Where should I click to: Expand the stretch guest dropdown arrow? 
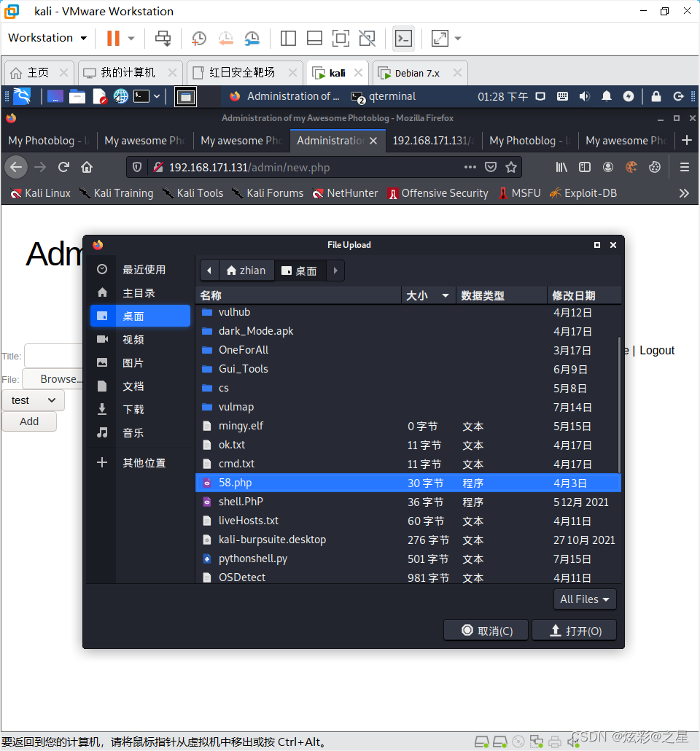[458, 39]
